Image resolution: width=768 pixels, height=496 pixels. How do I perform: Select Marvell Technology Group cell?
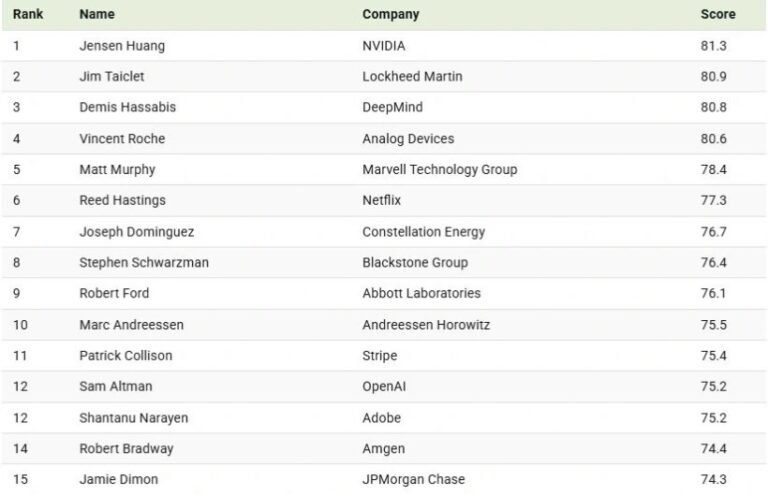(x=440, y=169)
